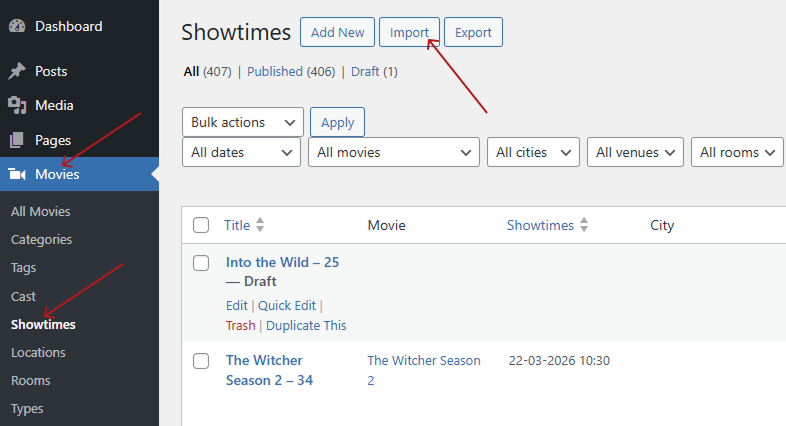Check the Into the Wild – 25 row

tap(201, 263)
